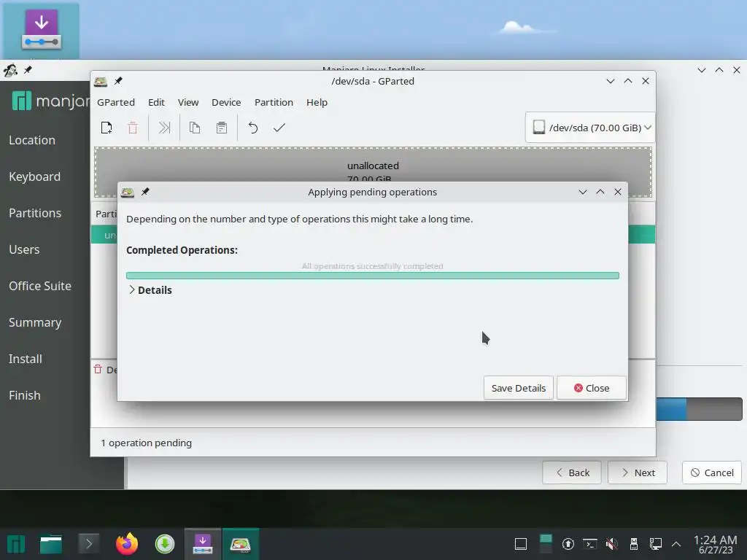Select Finish step in installer sidebar
Image resolution: width=747 pixels, height=560 pixels.
point(25,395)
